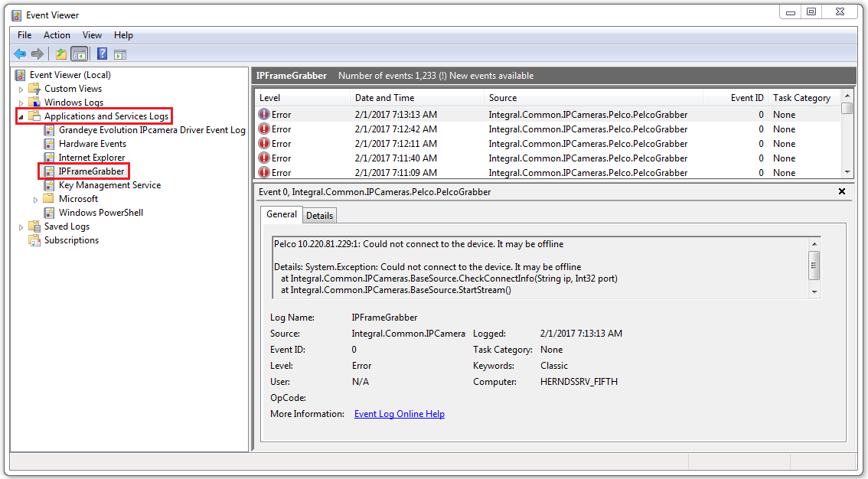Expand the Microsoft folder in the tree
This screenshot has width=868, height=479.
coord(34,198)
